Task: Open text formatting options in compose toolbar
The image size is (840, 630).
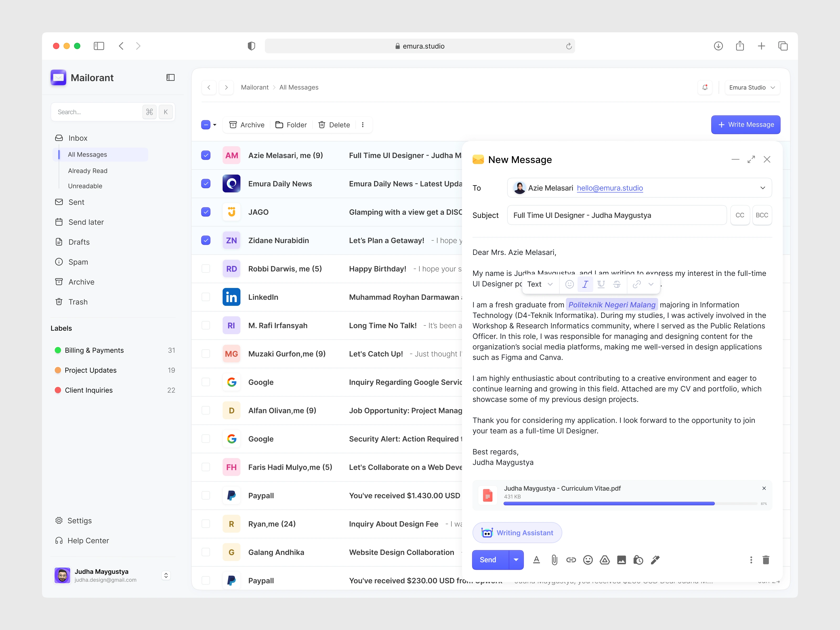Action: [536, 560]
